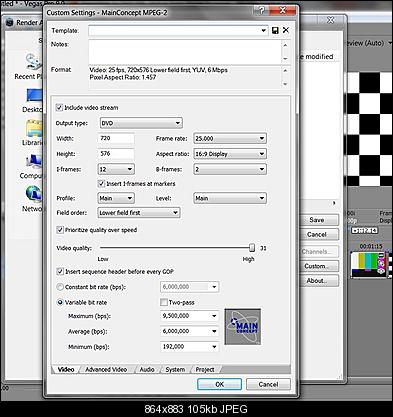393x417 pixels.
Task: Click Cancel in Render As window
Action: pos(319,234)
